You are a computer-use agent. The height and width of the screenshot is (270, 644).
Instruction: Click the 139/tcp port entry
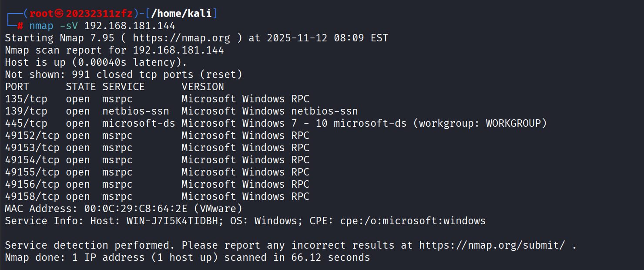[26, 111]
